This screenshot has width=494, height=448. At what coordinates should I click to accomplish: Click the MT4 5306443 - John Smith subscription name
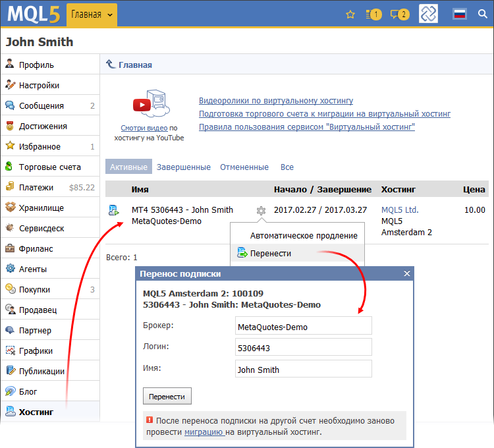pos(182,210)
